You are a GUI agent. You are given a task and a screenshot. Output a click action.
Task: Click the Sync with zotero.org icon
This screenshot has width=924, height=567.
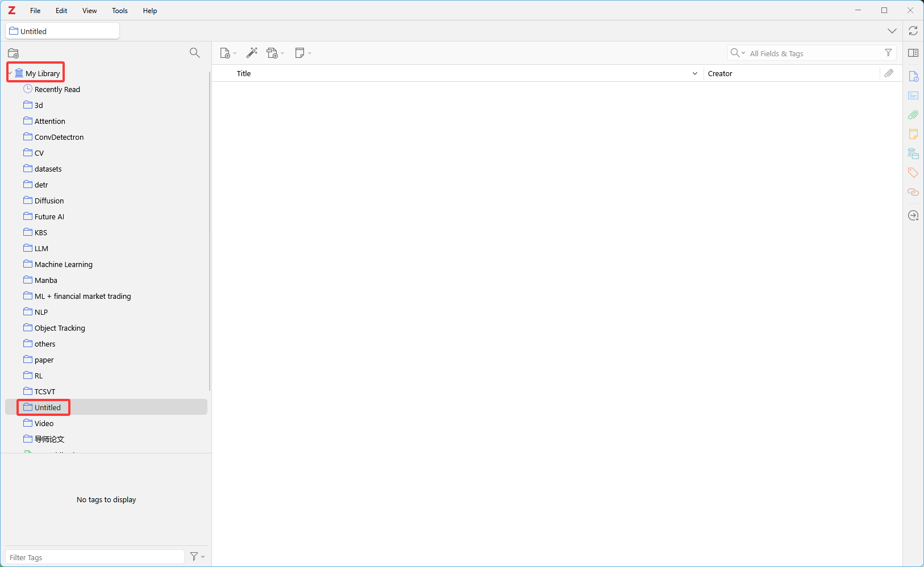(913, 31)
